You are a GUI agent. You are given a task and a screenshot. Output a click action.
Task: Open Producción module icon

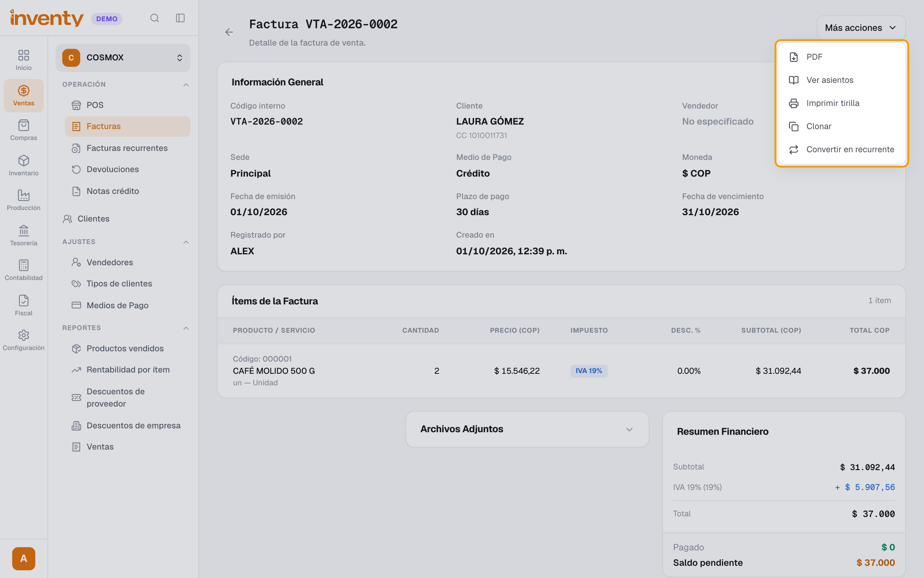pos(24,200)
